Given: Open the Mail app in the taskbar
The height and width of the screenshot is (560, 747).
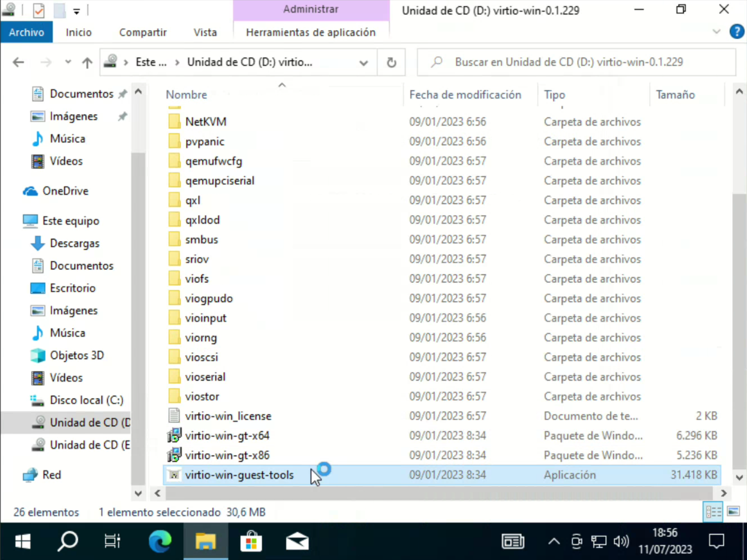Looking at the screenshot, I should pos(297,541).
